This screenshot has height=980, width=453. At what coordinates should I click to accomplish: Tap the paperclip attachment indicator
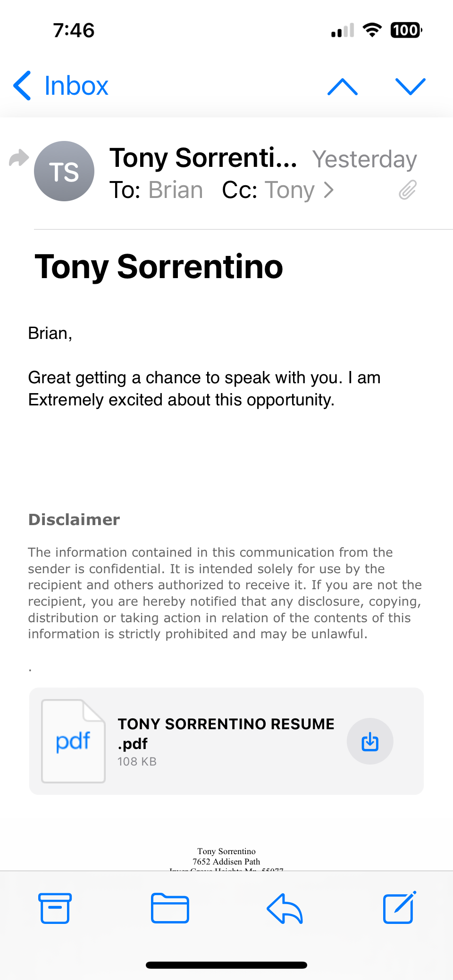coord(408,190)
